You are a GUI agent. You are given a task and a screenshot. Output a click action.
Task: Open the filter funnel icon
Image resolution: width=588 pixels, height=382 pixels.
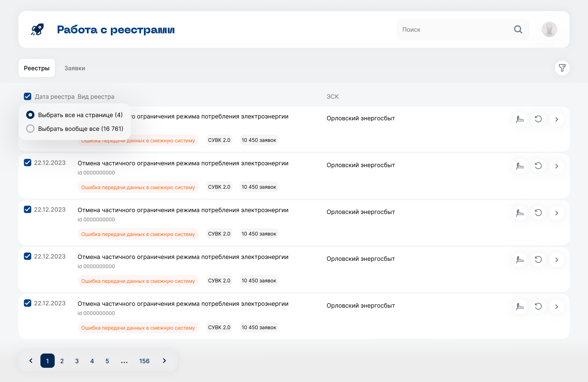pyautogui.click(x=562, y=68)
